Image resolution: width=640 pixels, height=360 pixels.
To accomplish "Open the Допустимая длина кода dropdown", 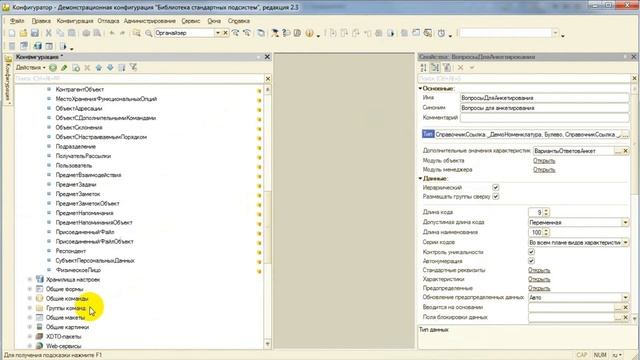I will pyautogui.click(x=625, y=222).
